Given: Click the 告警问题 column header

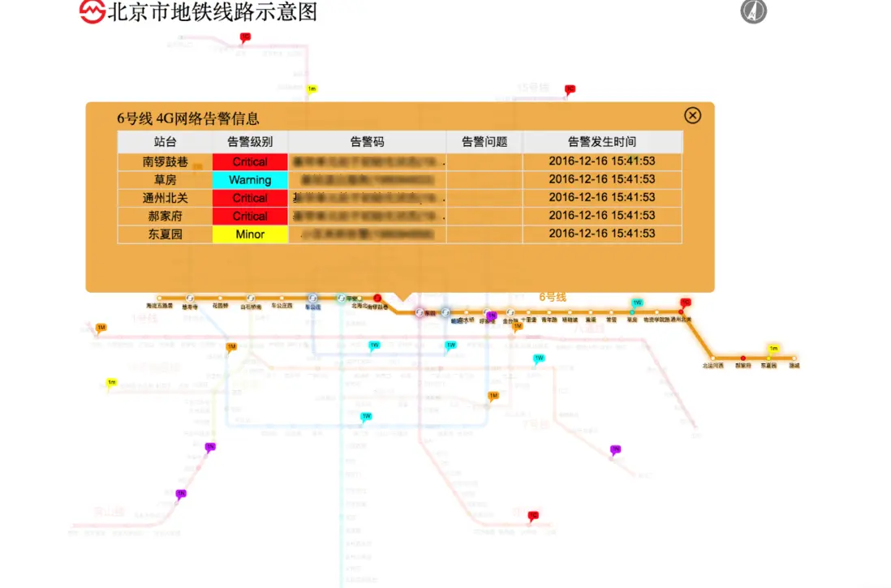Looking at the screenshot, I should pos(484,142).
